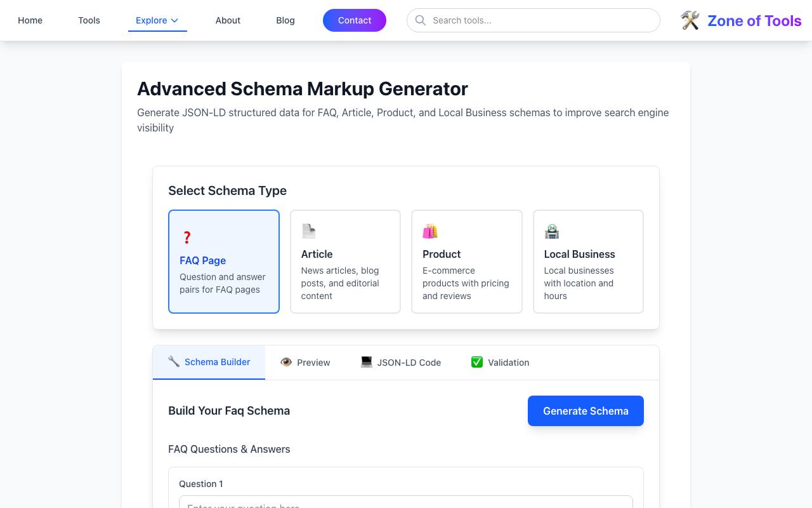Click the Article document icon
This screenshot has width=812, height=508.
point(308,231)
